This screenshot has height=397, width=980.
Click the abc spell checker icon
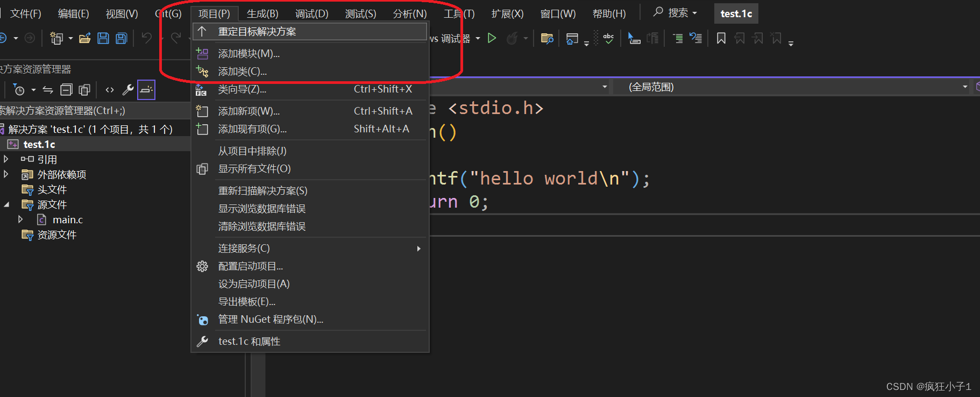[x=608, y=38]
